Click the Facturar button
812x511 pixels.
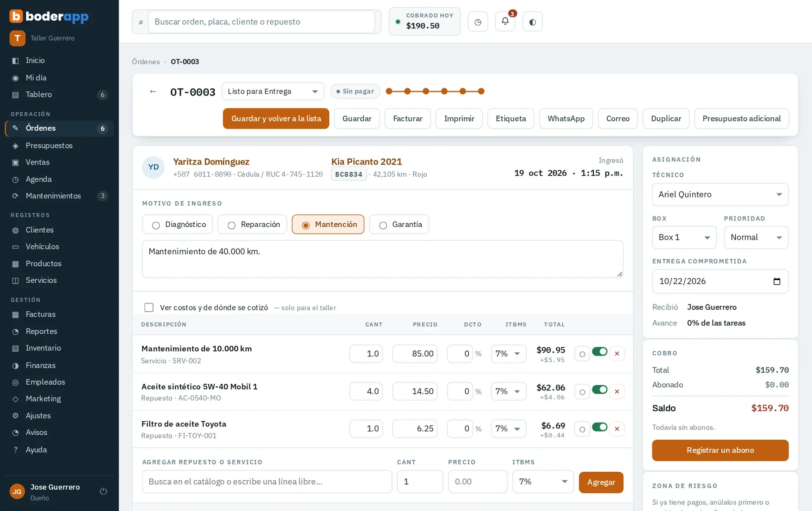tap(407, 119)
